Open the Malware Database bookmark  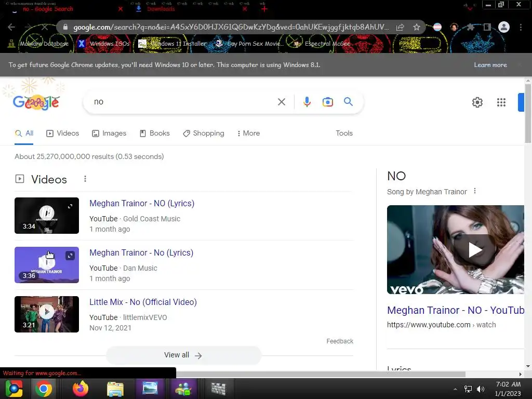point(38,44)
